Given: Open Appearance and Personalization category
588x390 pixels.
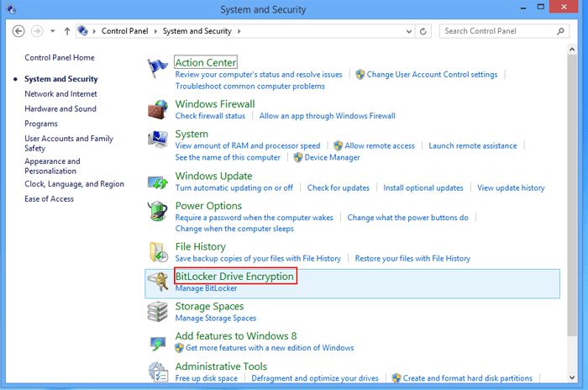Looking at the screenshot, I should (52, 166).
